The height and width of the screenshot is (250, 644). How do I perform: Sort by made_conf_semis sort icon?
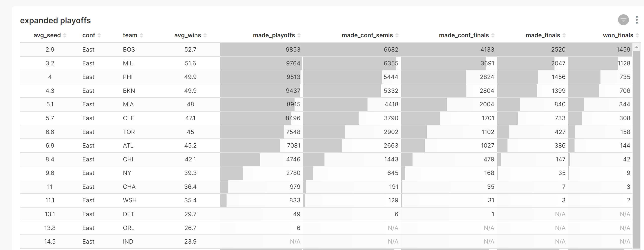(x=397, y=36)
